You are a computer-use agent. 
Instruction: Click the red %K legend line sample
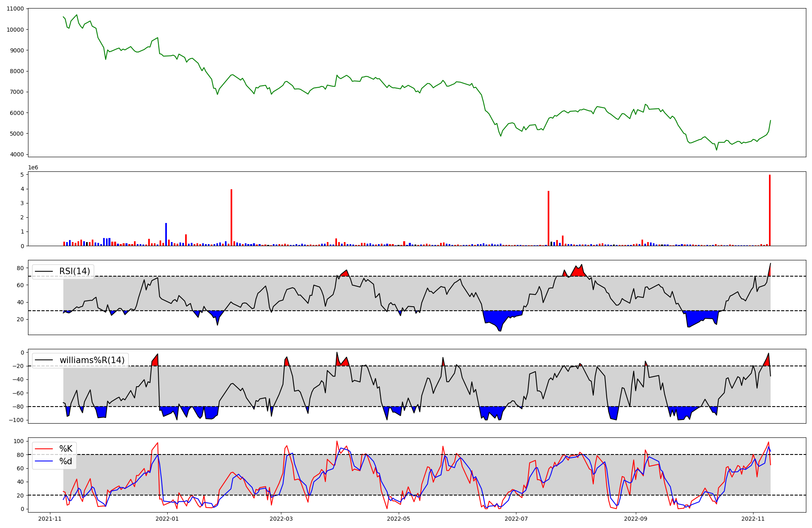tap(44, 449)
